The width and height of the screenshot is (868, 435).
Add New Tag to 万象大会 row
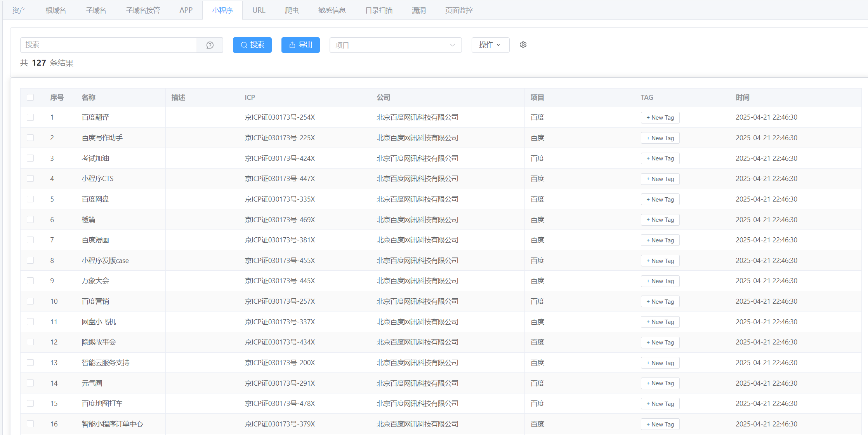tap(660, 281)
